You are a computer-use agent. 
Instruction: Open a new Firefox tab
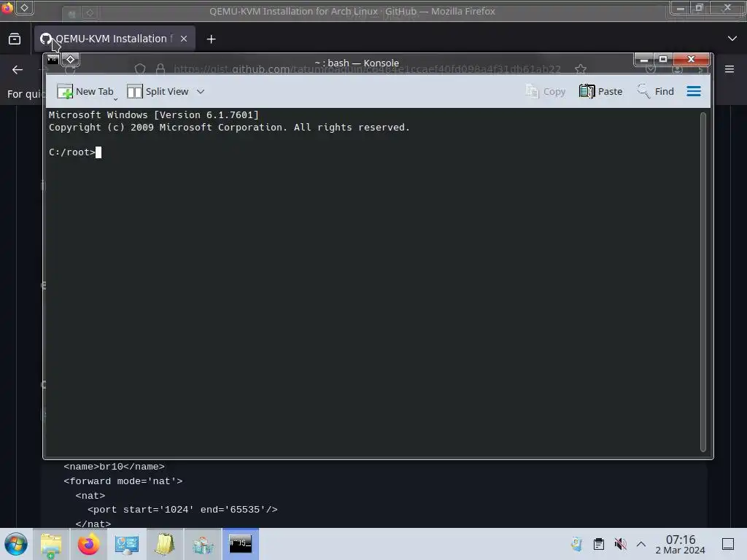211,39
